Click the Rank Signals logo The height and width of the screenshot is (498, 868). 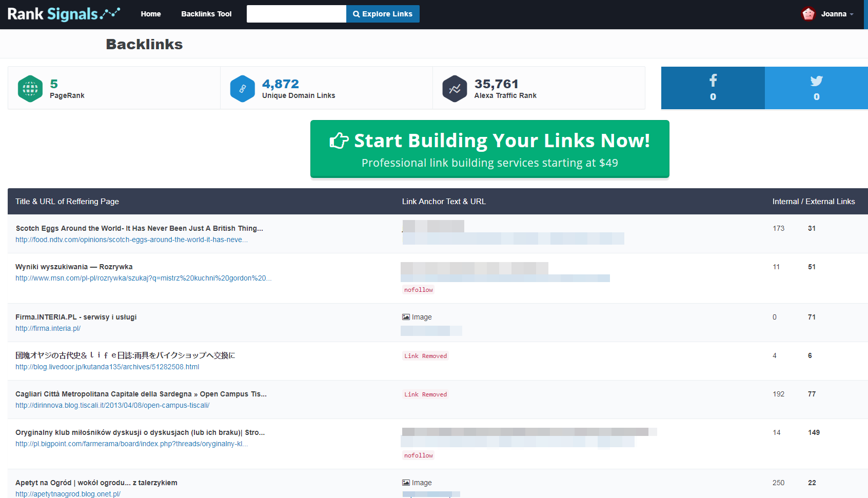[64, 14]
